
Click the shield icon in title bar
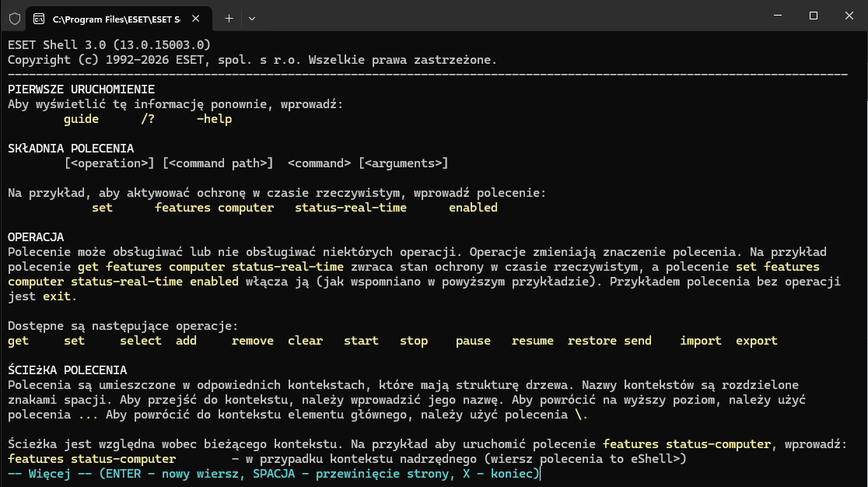(15, 19)
